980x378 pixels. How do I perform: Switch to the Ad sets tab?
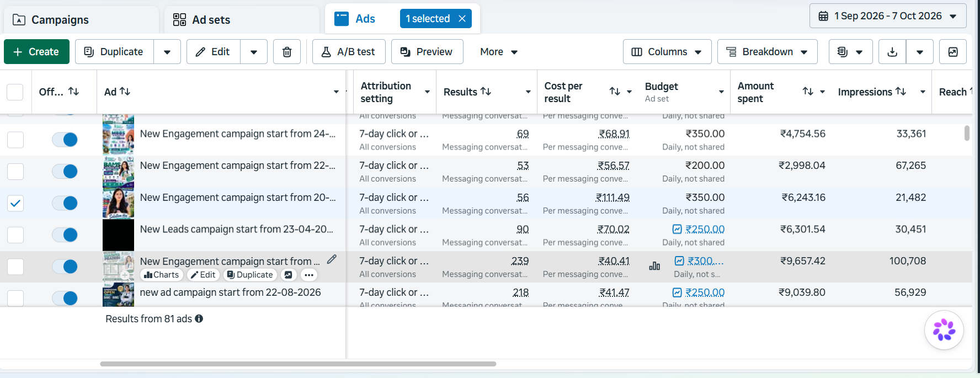tap(242, 20)
